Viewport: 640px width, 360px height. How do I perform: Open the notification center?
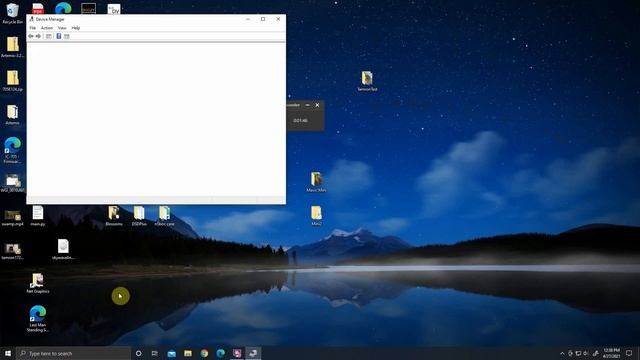[629, 353]
